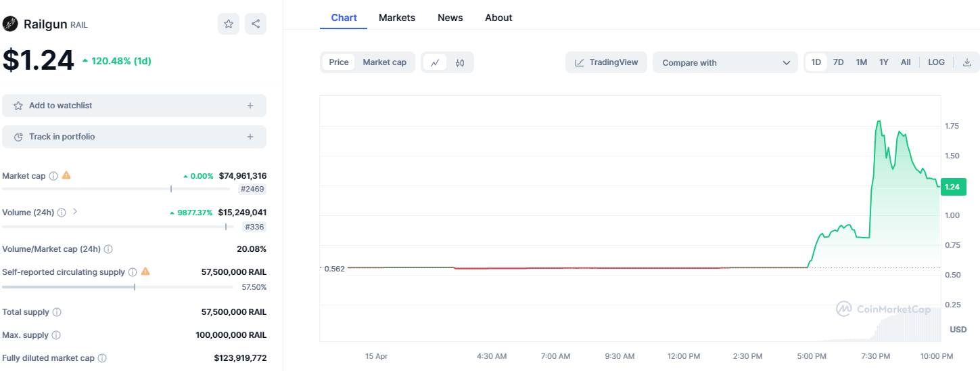Click the 20.08% volume ratio value
This screenshot has height=371, width=980.
[x=252, y=249]
